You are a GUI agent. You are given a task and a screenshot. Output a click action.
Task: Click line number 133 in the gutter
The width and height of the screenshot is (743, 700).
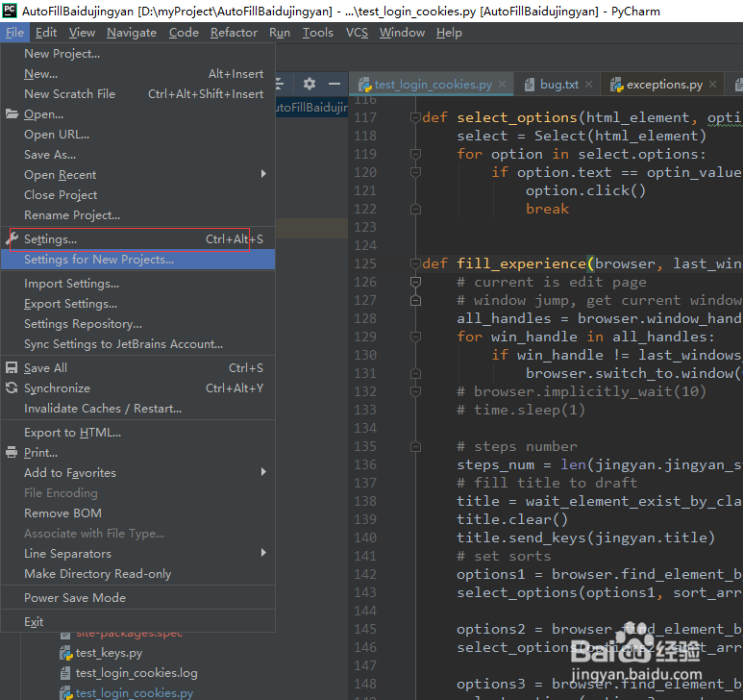pyautogui.click(x=365, y=410)
